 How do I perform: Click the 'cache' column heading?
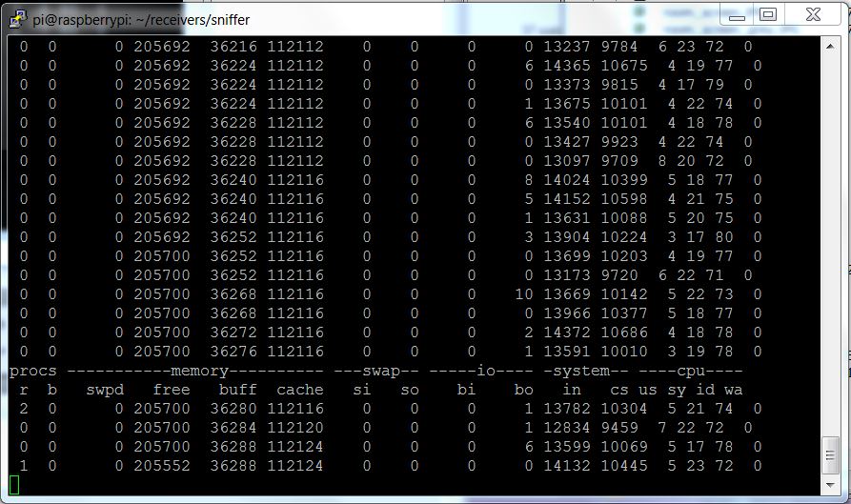[300, 390]
